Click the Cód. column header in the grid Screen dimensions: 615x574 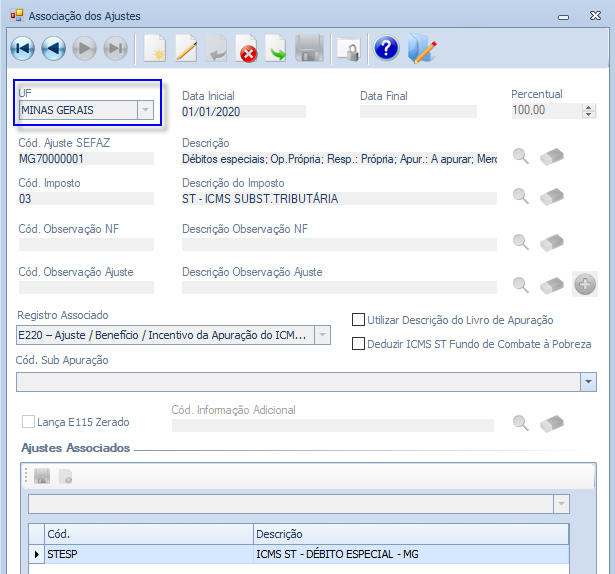tap(149, 534)
